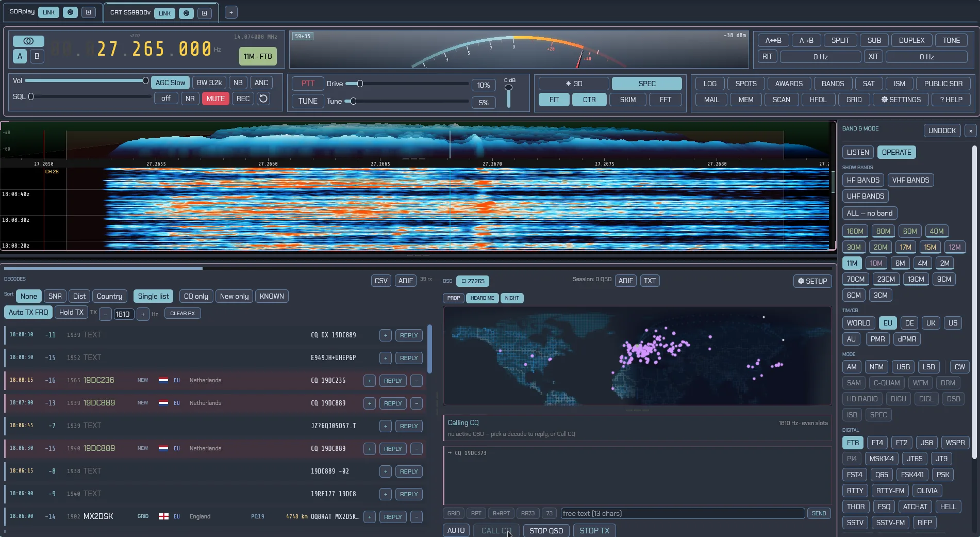The width and height of the screenshot is (980, 537).
Task: Toggle the CQ only filter
Action: point(196,296)
